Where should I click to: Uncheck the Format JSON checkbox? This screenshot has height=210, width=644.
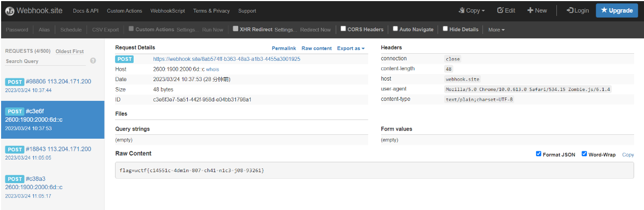tap(538, 154)
